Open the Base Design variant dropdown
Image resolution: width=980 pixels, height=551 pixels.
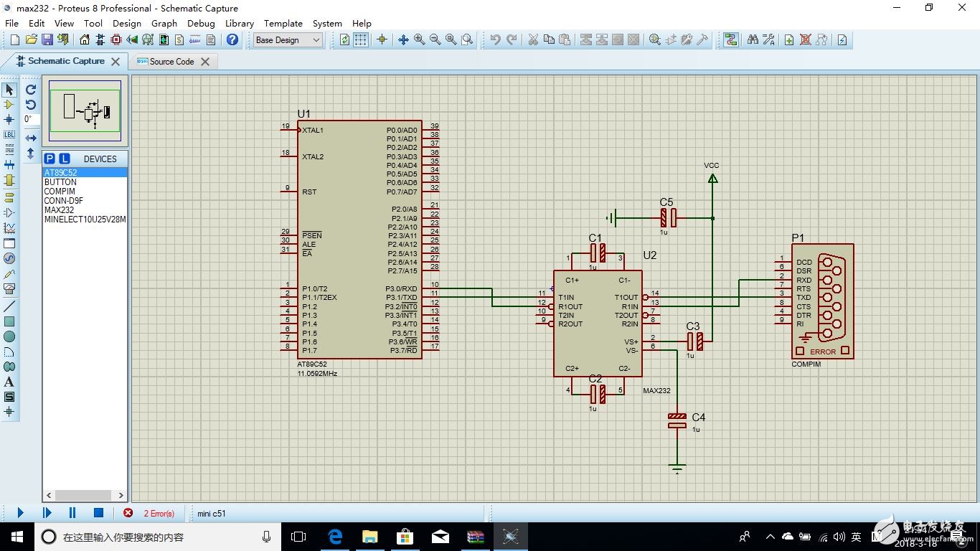click(288, 40)
